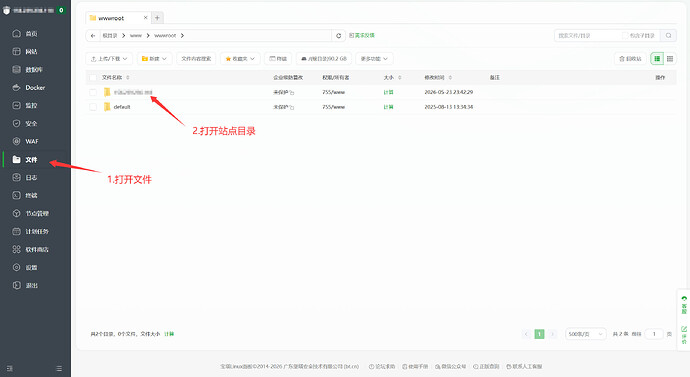Expand the 收藏夹 favorites dropdown

240,59
